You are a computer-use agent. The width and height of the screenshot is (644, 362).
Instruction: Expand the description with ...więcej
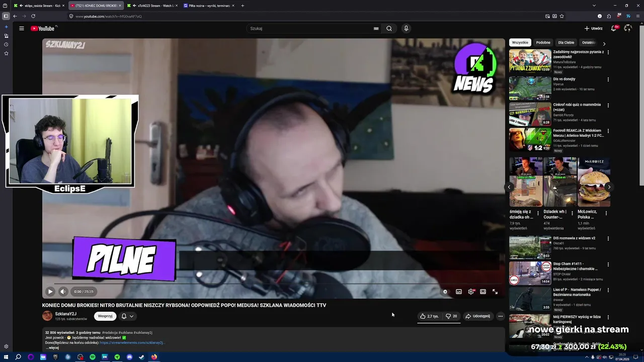click(x=53, y=348)
